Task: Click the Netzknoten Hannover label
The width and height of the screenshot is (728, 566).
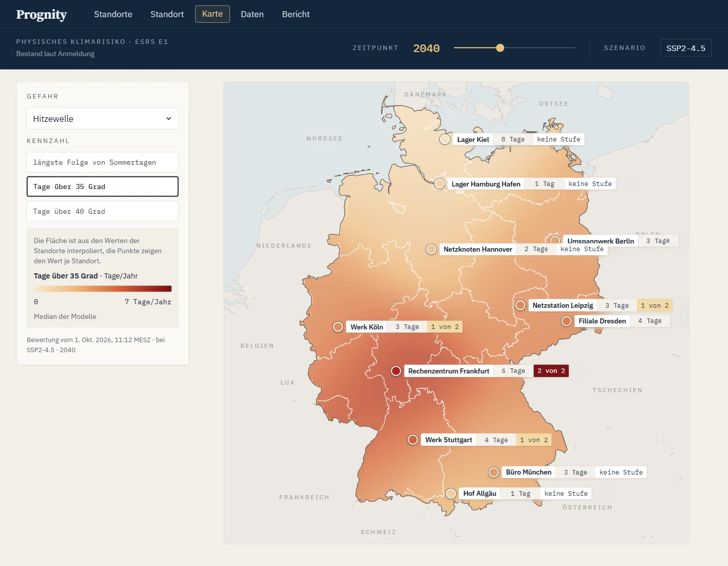Action: tap(478, 249)
